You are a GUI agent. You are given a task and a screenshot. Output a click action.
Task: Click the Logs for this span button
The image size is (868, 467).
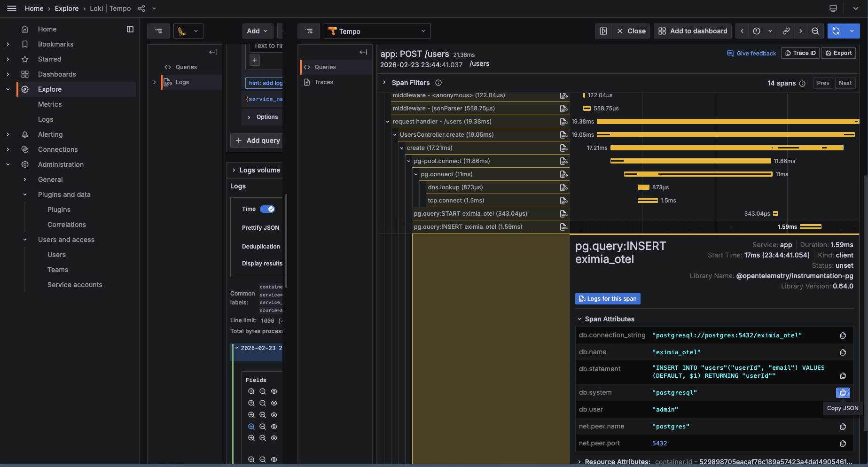607,299
